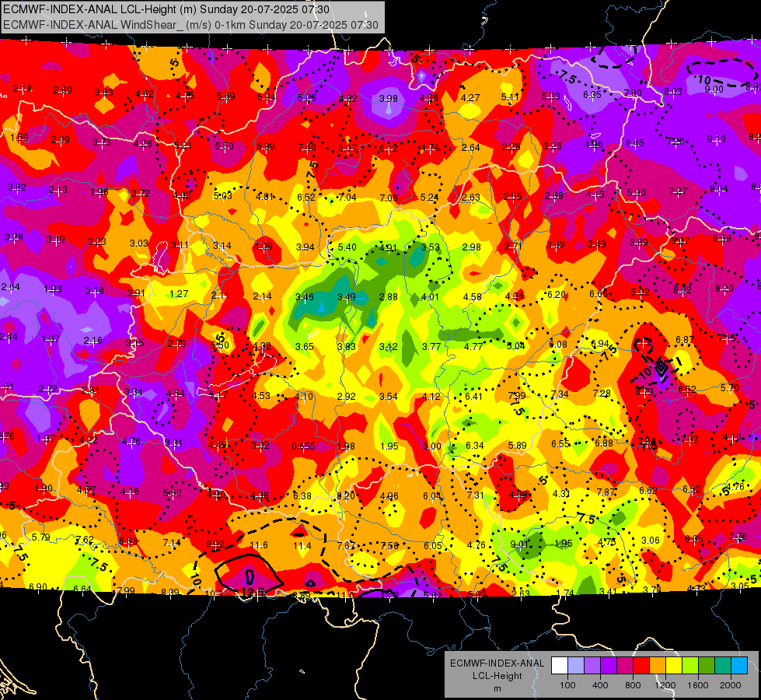Click the wind shear value 11.4

point(302,546)
